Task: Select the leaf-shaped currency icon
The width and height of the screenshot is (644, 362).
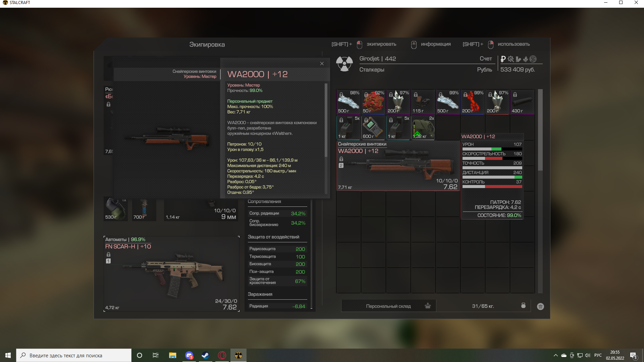Action: point(525,59)
